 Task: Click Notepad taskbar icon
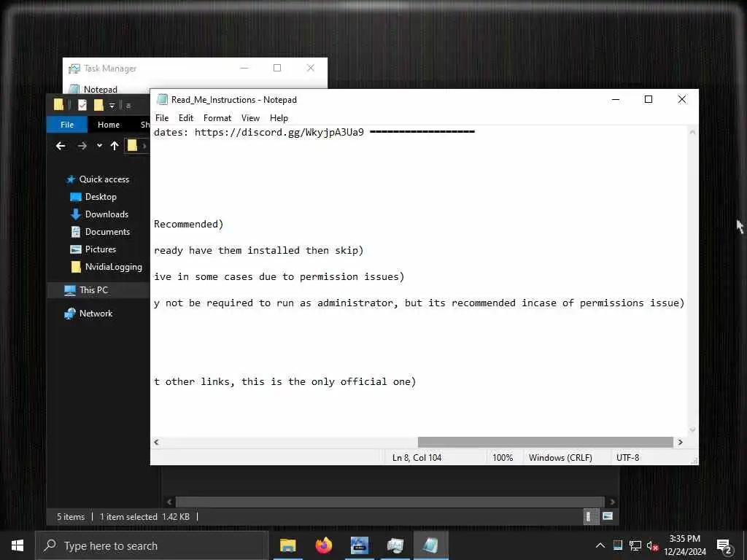430,545
